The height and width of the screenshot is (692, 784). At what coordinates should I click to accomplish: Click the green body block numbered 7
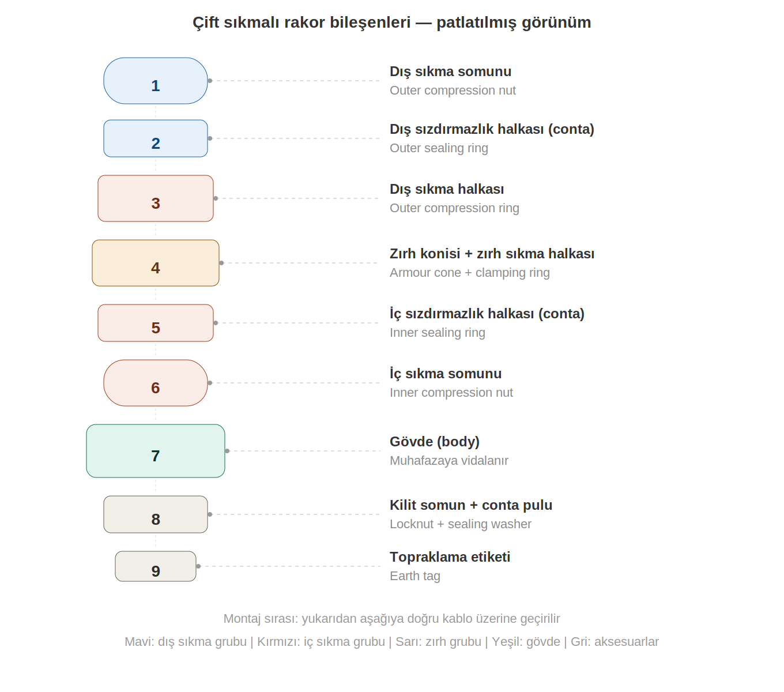click(x=156, y=451)
